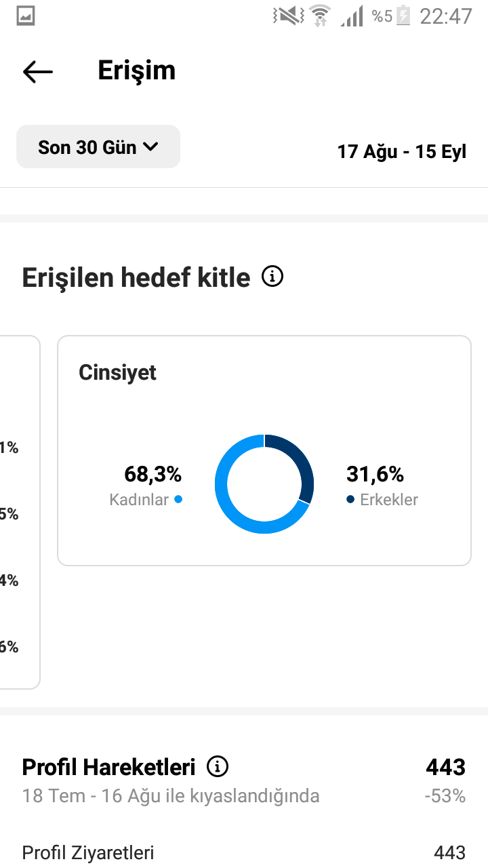The image size is (488, 868).
Task: Open the Son 30 Gün dropdown
Action: [x=98, y=146]
